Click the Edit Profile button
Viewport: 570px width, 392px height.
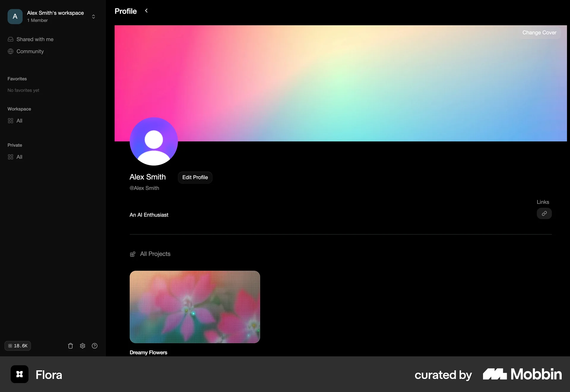[195, 177]
